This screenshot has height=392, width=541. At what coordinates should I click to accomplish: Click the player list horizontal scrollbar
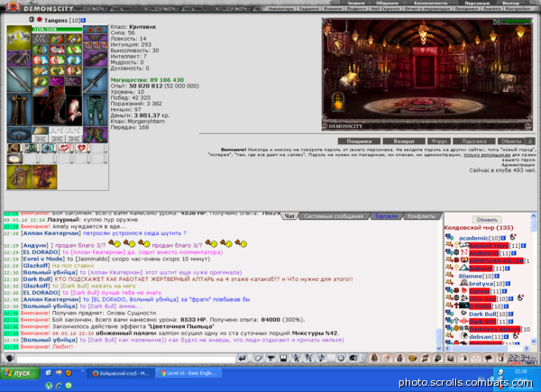click(487, 348)
